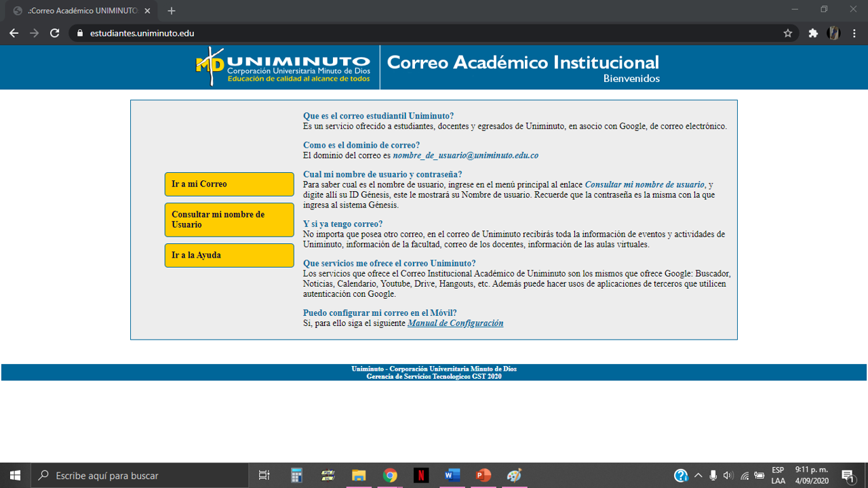Reload the page with the refresh icon
The height and width of the screenshot is (488, 868).
pyautogui.click(x=55, y=33)
